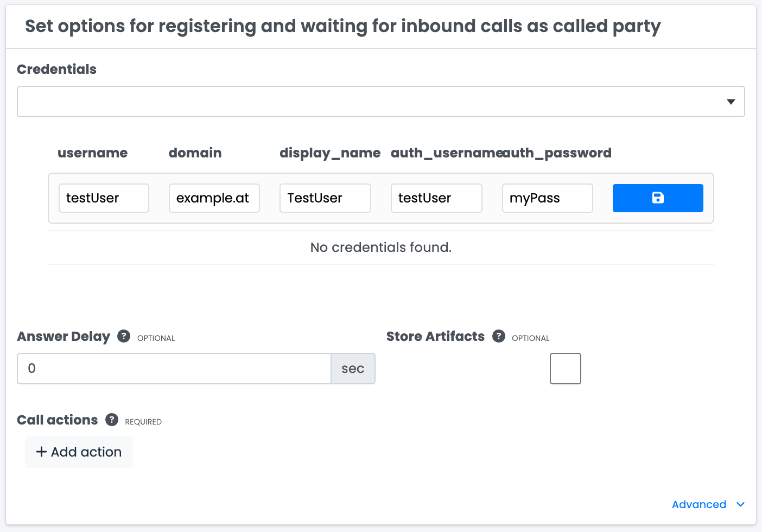The height and width of the screenshot is (532, 762).
Task: Click the 'auth_password' column header
Action: click(x=557, y=153)
